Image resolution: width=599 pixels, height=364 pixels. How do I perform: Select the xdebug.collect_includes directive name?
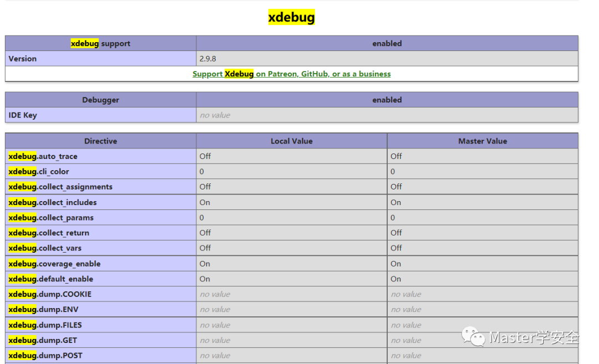click(x=52, y=203)
